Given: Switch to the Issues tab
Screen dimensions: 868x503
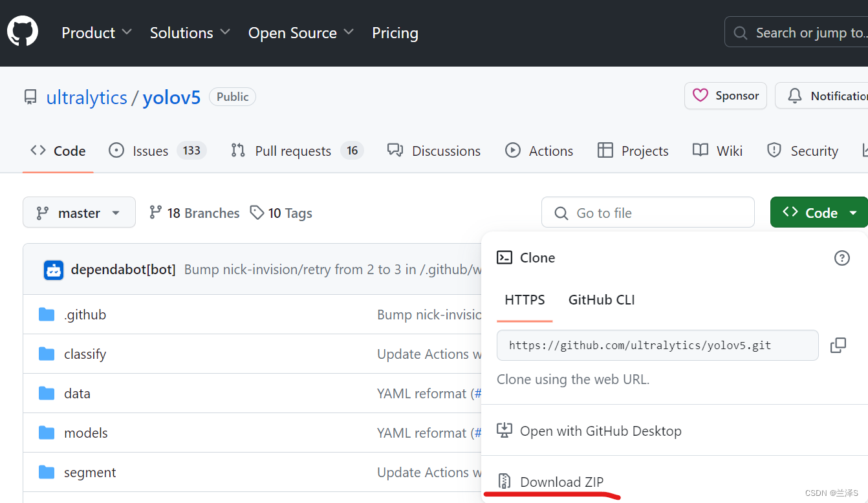Looking at the screenshot, I should point(157,151).
